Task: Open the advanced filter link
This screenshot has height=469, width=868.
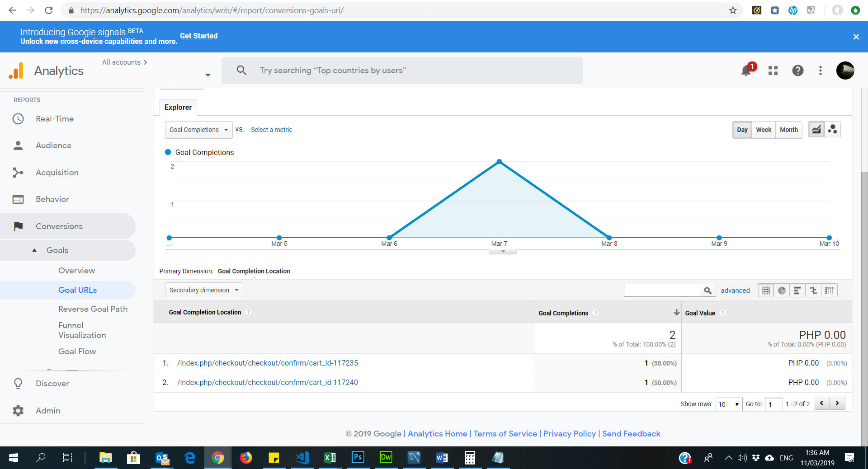Action: (x=735, y=291)
